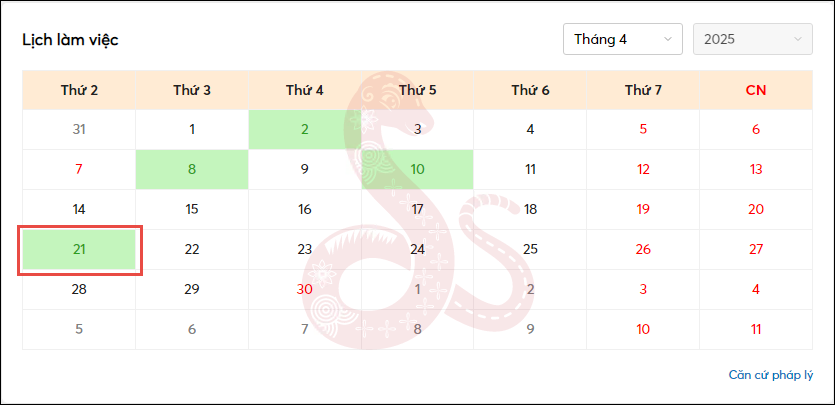Screen dimensions: 835x405
Task: Choose day 29 under Thứ 3
Action: (192, 290)
